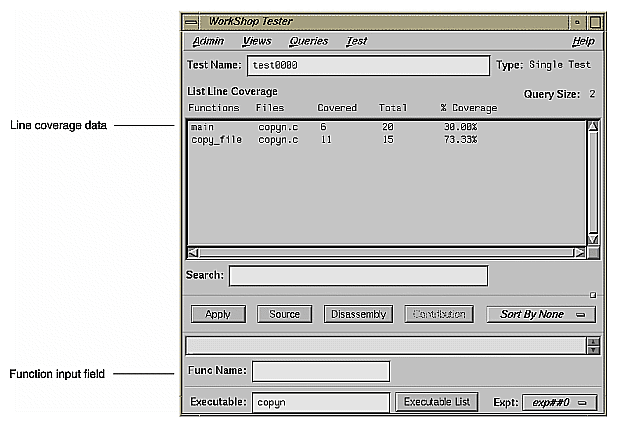The height and width of the screenshot is (427, 618).
Task: Click the Test Name input field
Action: (368, 65)
